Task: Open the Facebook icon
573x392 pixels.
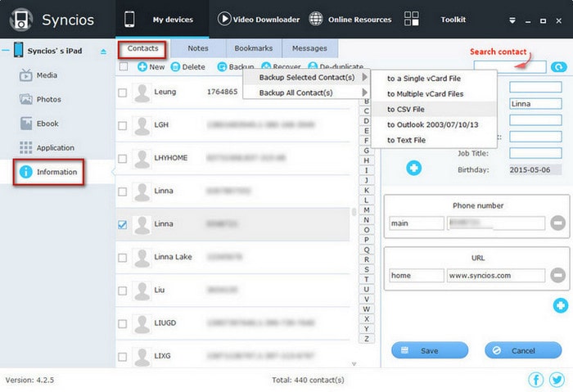Action: [535, 380]
